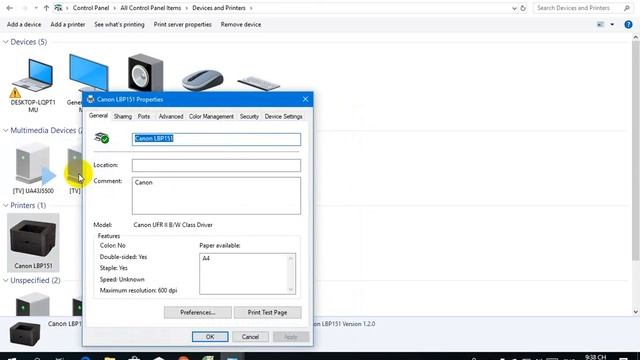This screenshot has height=360, width=640.
Task: Open the Color Management tab
Action: click(x=211, y=116)
